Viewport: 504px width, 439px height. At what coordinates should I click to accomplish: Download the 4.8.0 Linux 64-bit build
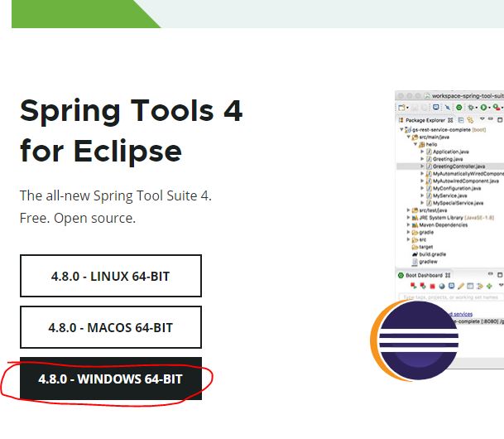tap(111, 276)
